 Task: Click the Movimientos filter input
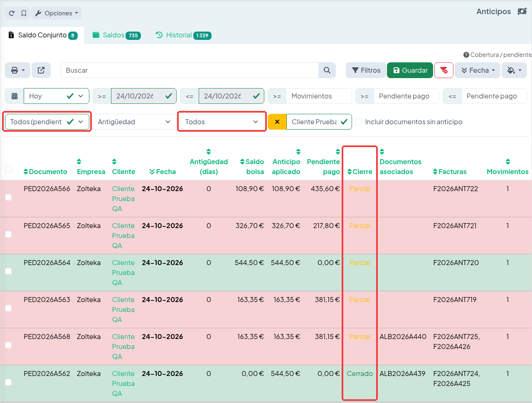coord(319,96)
